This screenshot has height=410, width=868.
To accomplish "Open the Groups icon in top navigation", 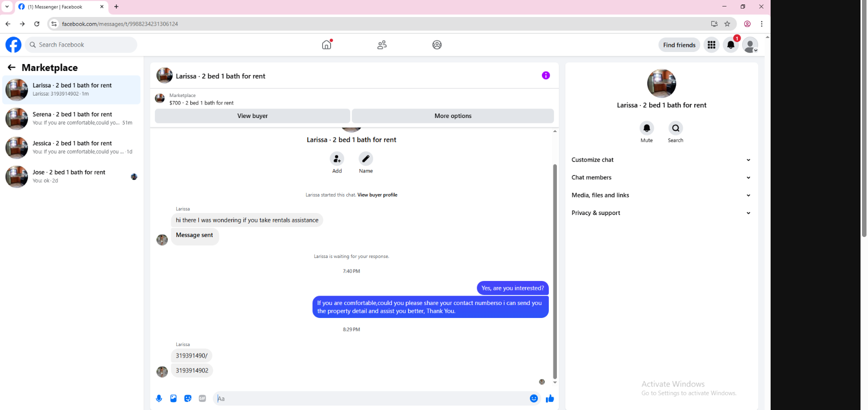I will coord(437,45).
